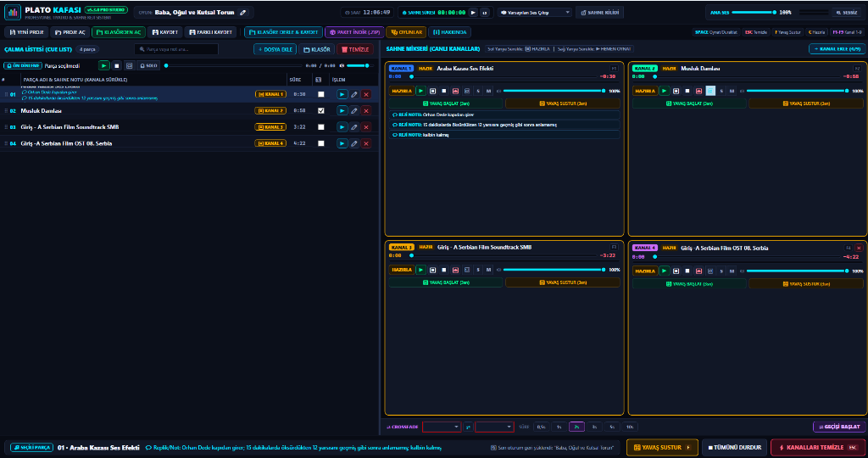Tick checkbox for cue 03 Soundtrack SMB
Viewport: 868px width, 458px height.
click(x=321, y=127)
